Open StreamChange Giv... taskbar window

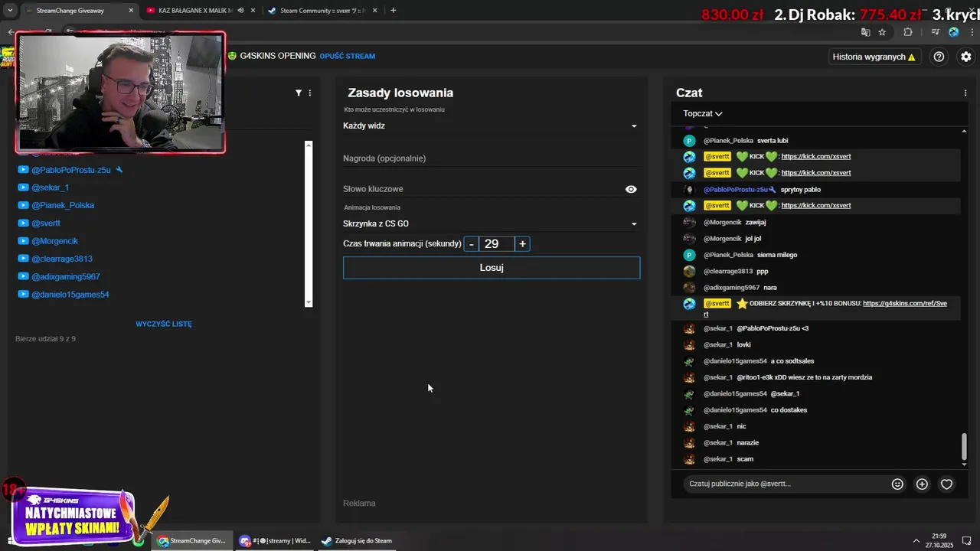(x=191, y=540)
